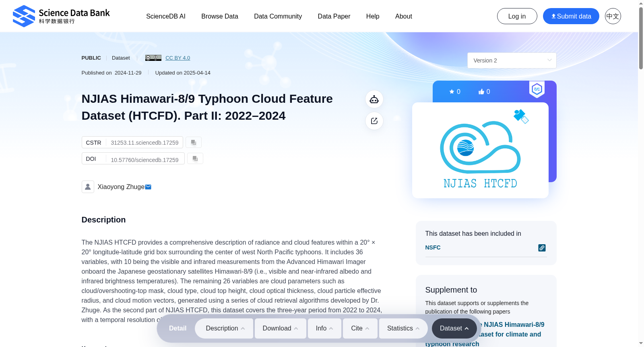Expand the Description section menu

tap(224, 328)
